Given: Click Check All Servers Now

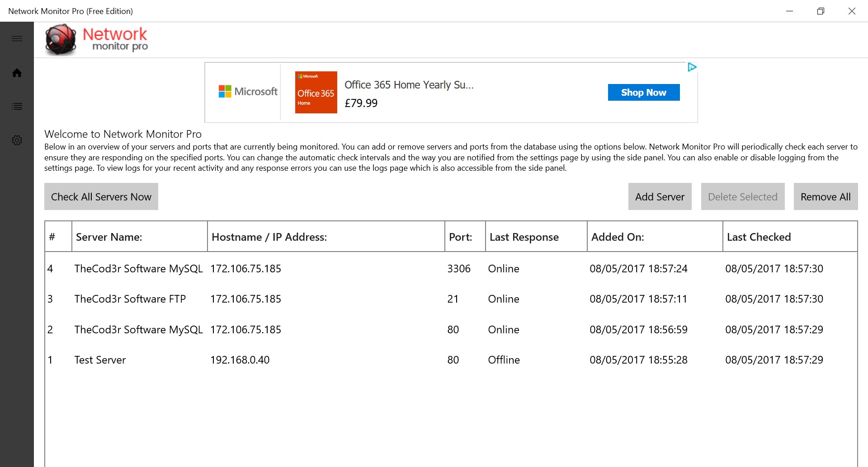Looking at the screenshot, I should [x=101, y=196].
